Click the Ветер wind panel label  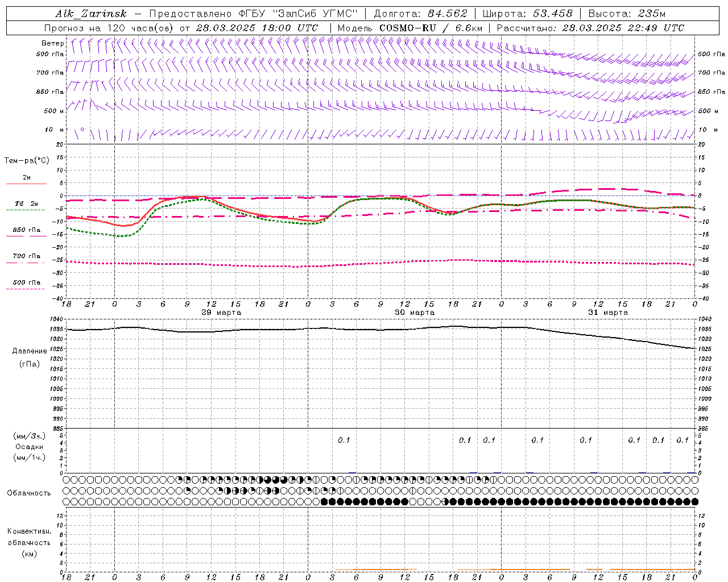pyautogui.click(x=53, y=43)
